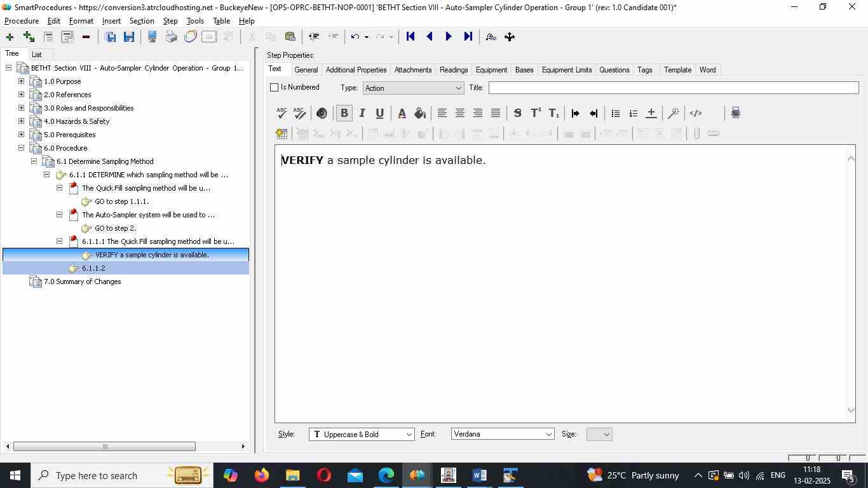Viewport: 868px width, 488px height.
Task: Apply superscript formatting
Action: 536,113
